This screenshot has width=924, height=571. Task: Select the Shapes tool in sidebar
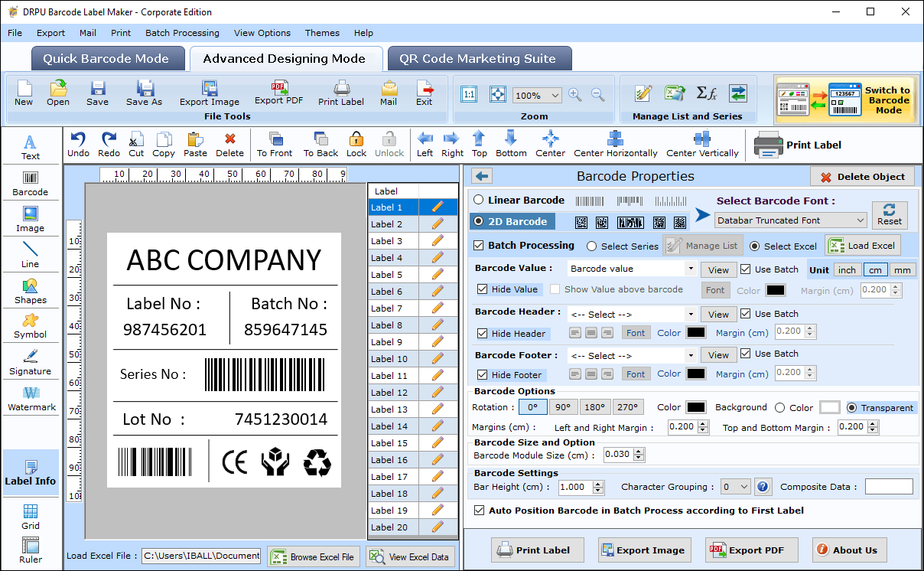tap(31, 291)
